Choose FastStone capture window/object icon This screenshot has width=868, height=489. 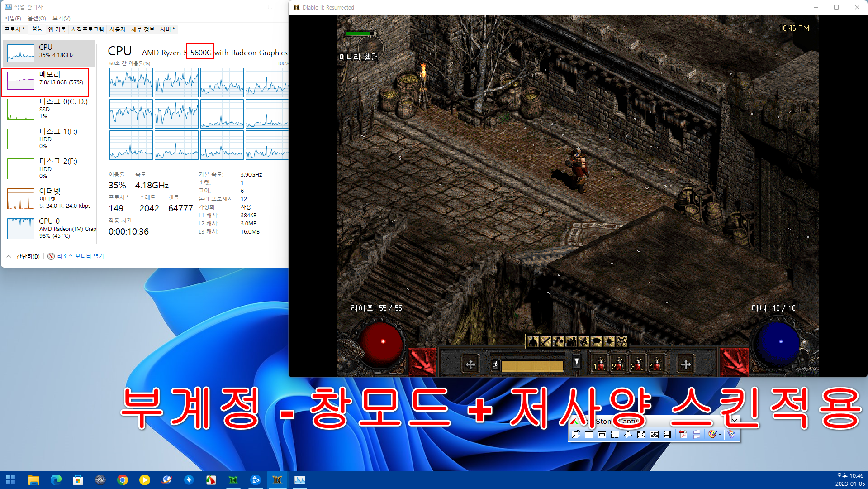pos(602,435)
